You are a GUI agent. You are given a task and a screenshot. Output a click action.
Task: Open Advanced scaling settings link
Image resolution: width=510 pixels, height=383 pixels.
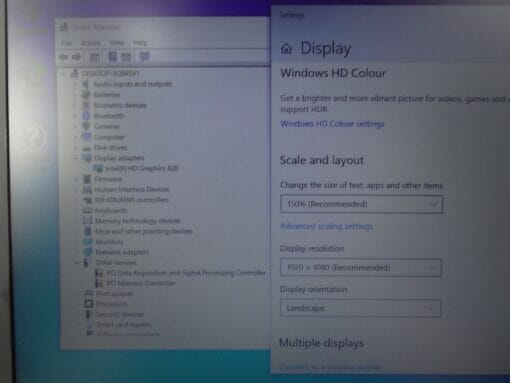coord(326,226)
